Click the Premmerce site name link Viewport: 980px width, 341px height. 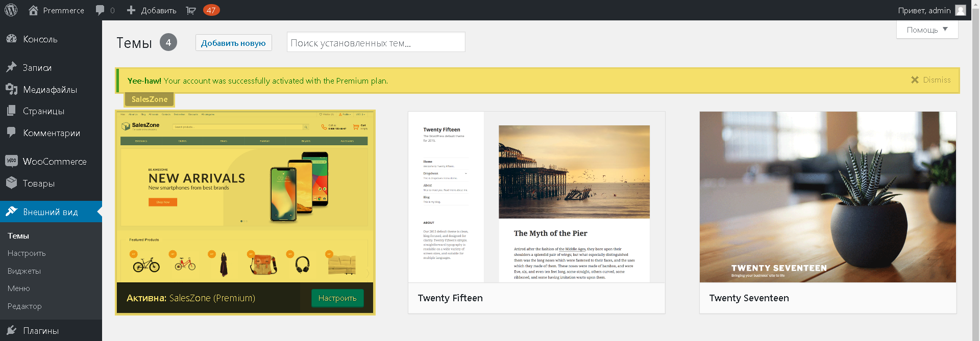64,10
